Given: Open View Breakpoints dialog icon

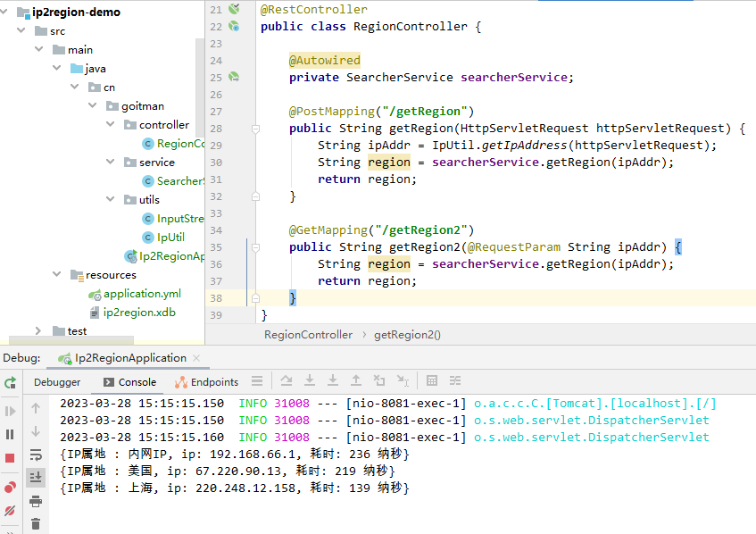Looking at the screenshot, I should click(x=10, y=487).
